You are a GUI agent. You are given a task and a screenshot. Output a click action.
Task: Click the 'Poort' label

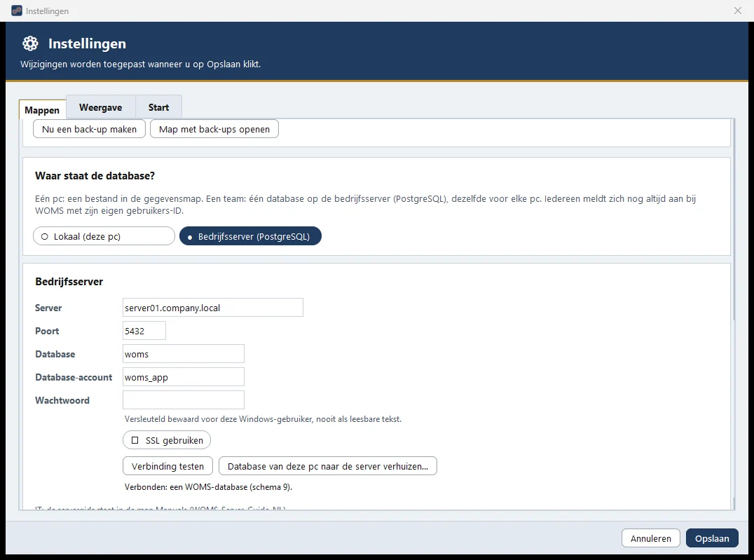point(47,331)
